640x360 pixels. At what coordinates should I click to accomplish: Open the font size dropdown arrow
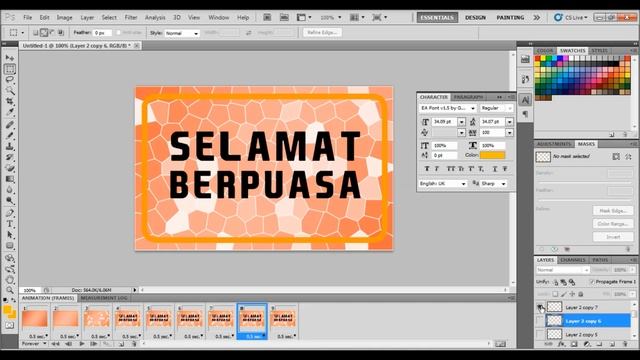click(x=461, y=122)
